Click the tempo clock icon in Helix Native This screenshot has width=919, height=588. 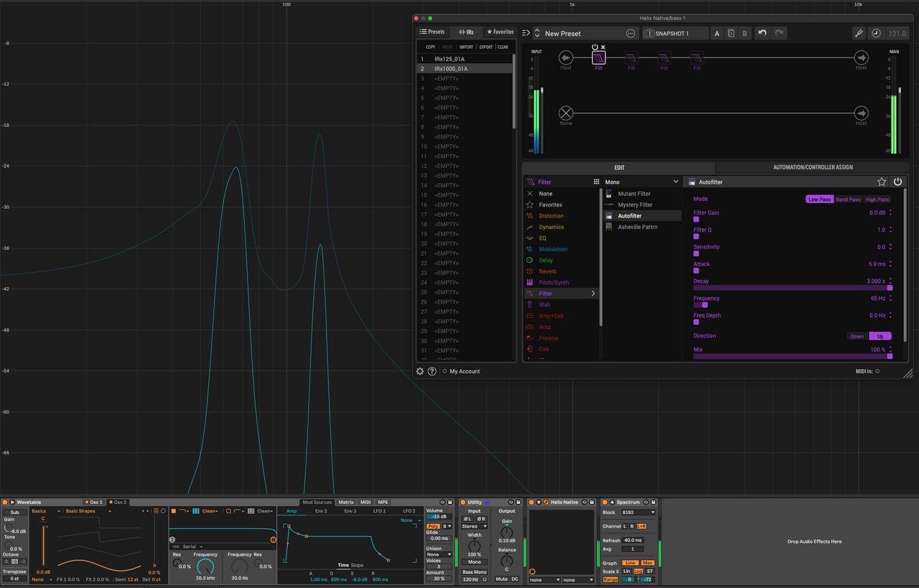pyautogui.click(x=876, y=33)
